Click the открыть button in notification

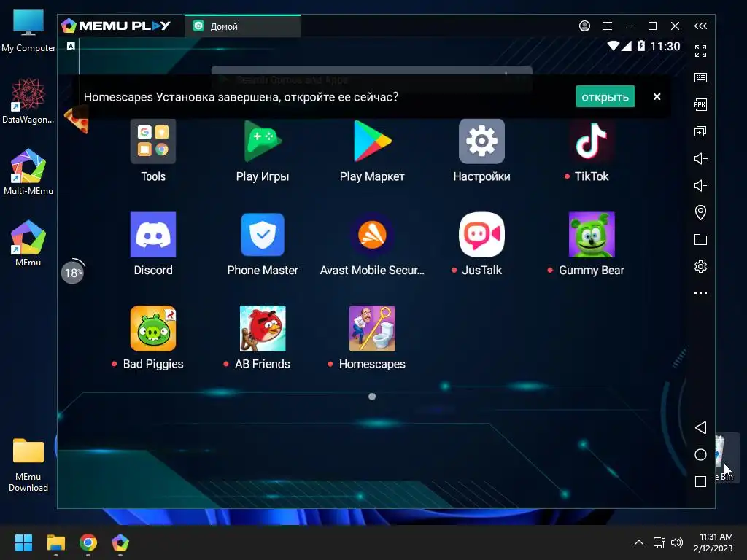point(605,97)
